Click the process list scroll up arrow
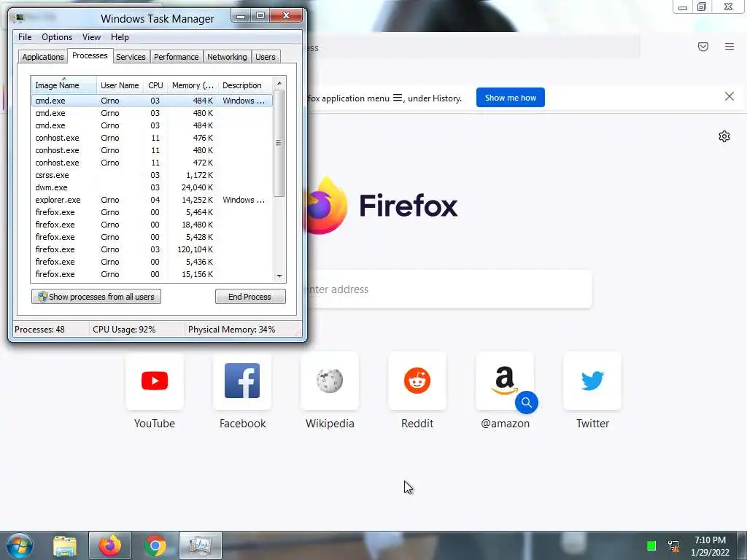747x560 pixels. click(x=279, y=83)
